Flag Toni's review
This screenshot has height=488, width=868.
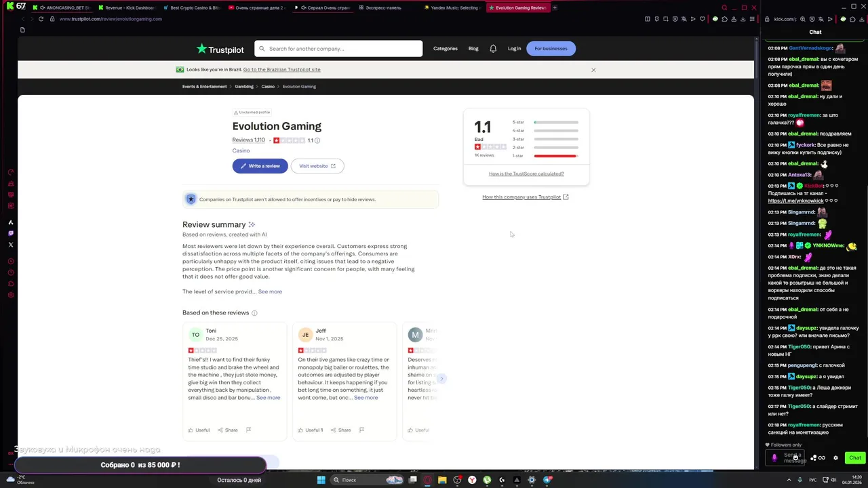pos(248,430)
